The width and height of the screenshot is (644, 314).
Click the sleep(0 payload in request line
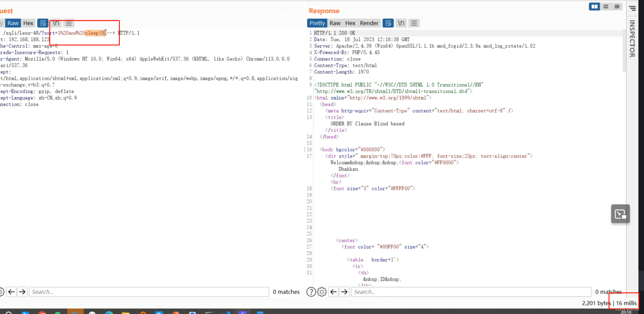pos(95,33)
